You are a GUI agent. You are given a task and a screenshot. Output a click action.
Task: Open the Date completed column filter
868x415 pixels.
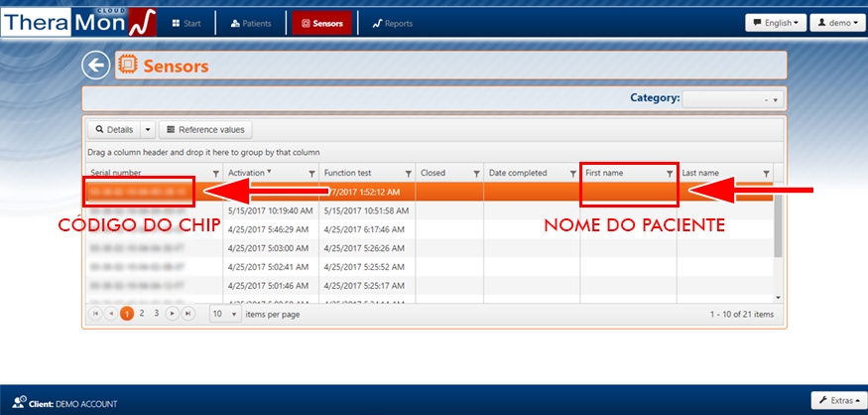point(572,173)
